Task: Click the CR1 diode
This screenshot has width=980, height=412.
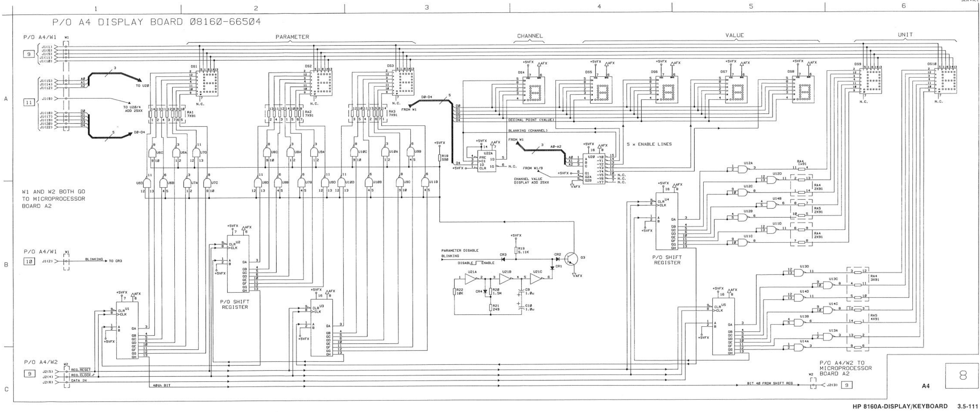Action: click(x=552, y=268)
